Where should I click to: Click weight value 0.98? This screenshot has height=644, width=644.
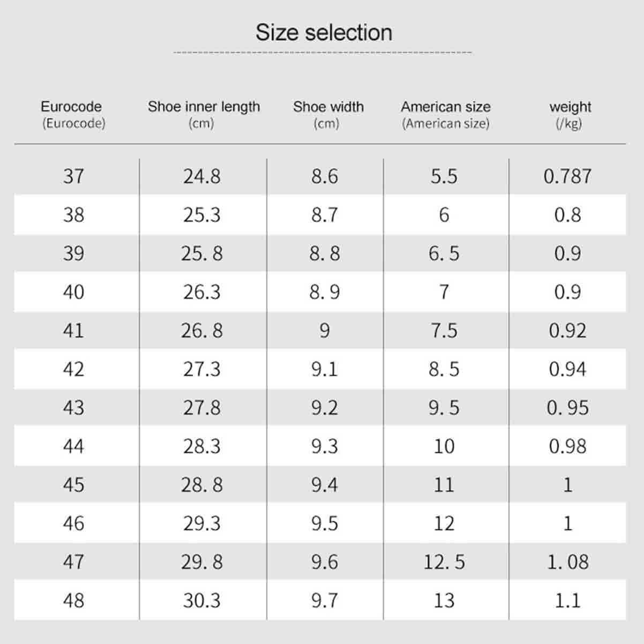pos(567,446)
